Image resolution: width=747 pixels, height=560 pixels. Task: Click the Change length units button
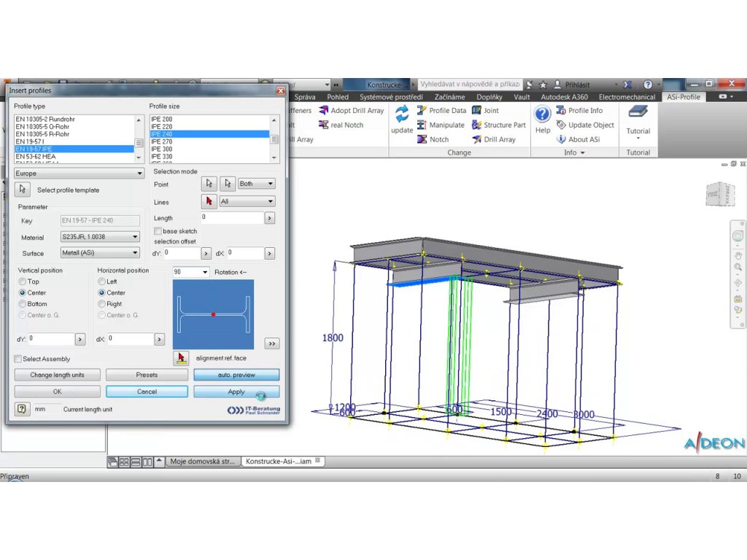57,375
